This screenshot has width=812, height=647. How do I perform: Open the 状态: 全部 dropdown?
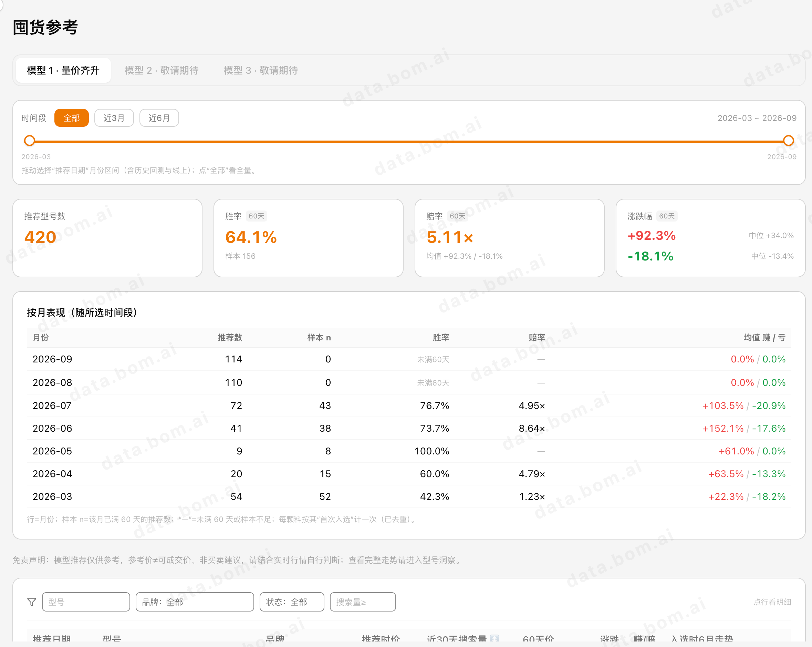pos(292,602)
